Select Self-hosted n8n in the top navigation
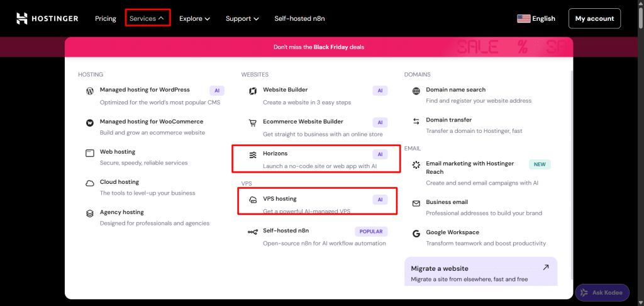The height and width of the screenshot is (306, 644). [x=300, y=18]
